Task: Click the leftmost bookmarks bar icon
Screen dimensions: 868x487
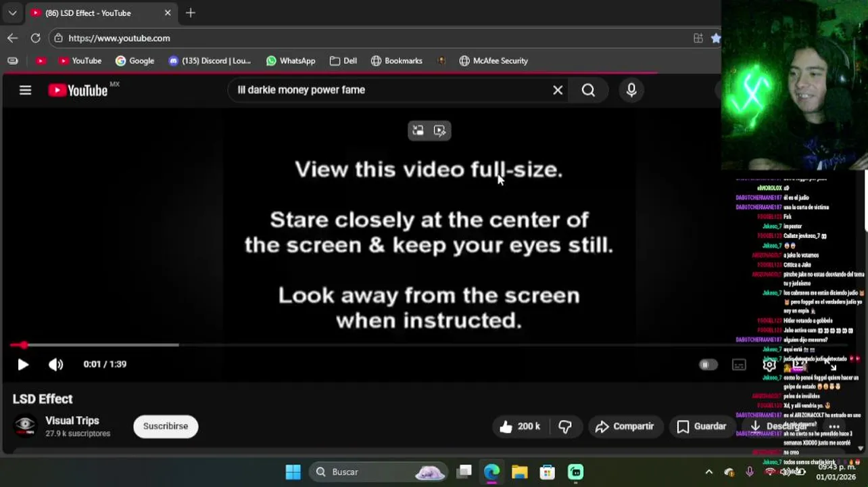Action: 12,61
